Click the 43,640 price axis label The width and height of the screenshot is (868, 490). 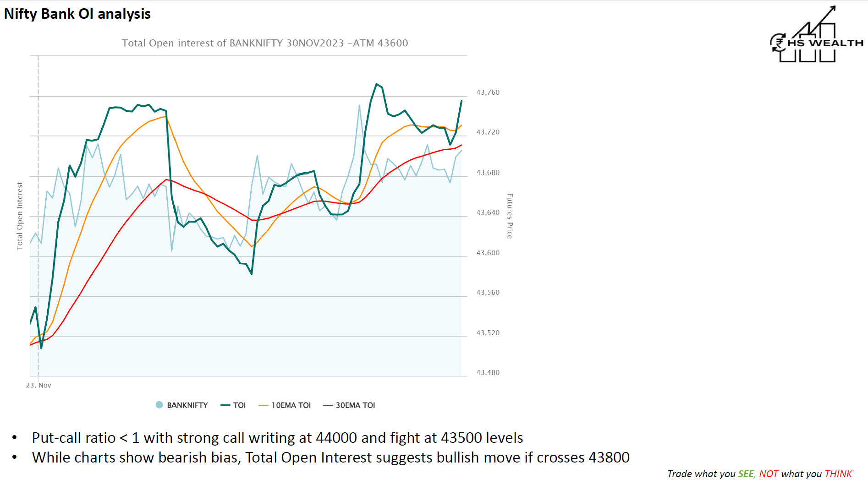[488, 212]
